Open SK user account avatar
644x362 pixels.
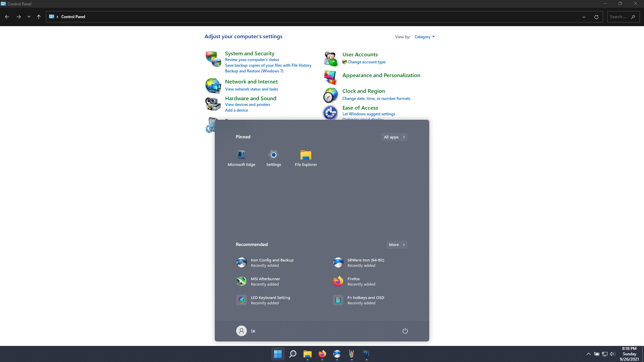[x=241, y=331]
